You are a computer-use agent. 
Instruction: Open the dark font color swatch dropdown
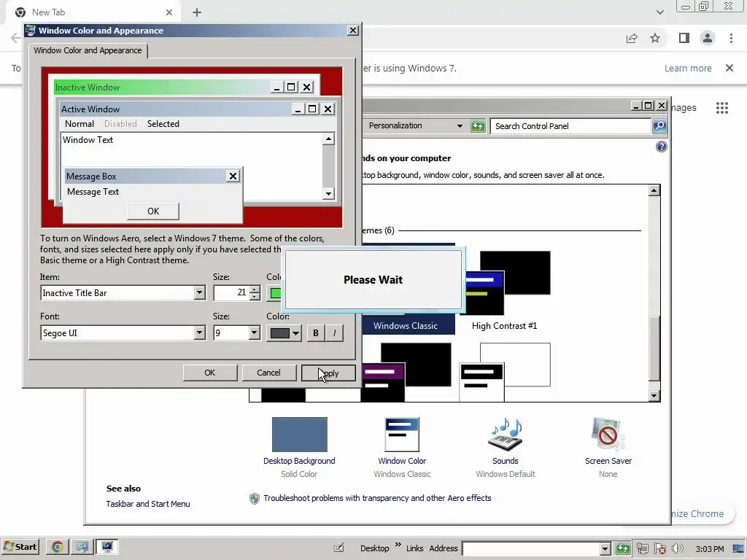click(285, 332)
